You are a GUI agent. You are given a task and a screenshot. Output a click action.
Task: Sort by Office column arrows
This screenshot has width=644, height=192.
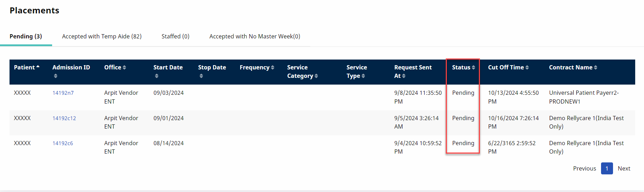point(124,68)
